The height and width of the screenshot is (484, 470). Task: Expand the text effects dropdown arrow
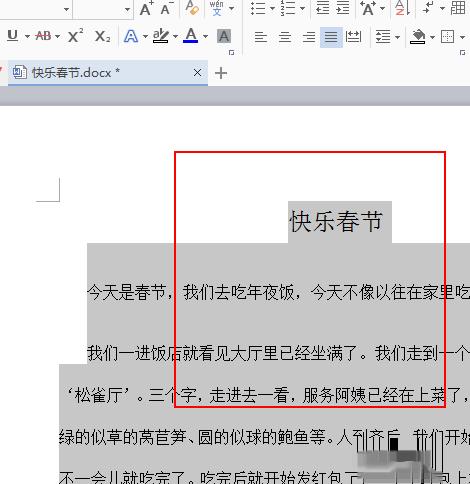[145, 36]
